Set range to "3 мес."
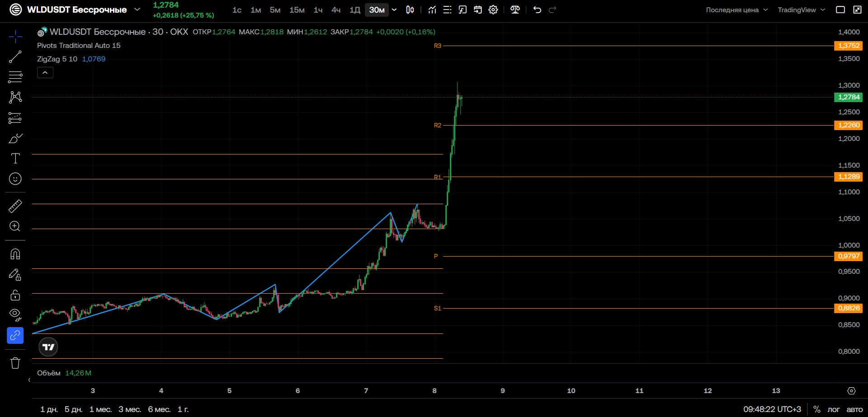 (130, 409)
